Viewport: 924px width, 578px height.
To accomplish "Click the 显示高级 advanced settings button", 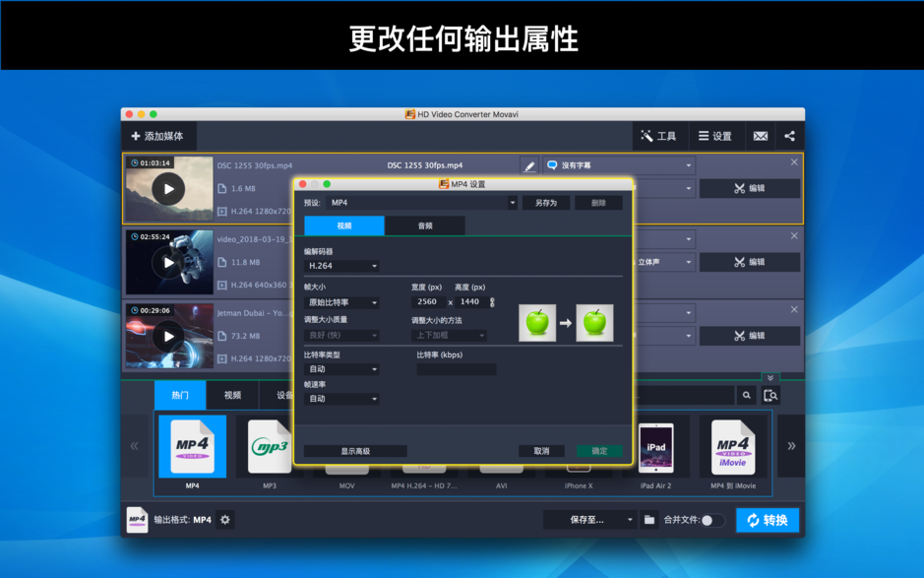I will [x=357, y=450].
